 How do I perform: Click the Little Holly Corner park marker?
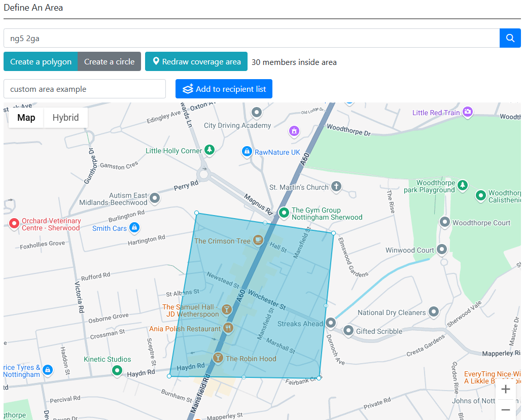(209, 150)
